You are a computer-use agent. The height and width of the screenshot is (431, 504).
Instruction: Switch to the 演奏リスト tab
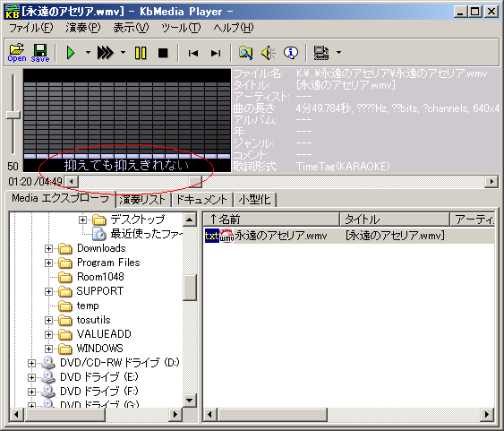click(142, 200)
